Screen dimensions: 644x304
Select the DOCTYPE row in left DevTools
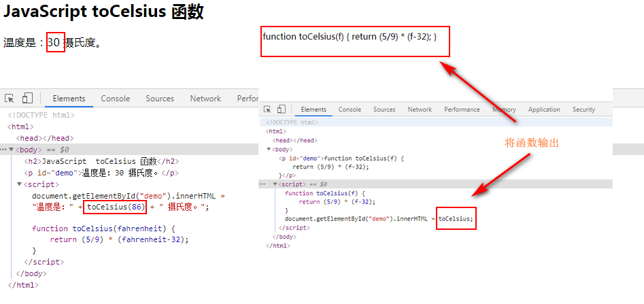[x=41, y=115]
